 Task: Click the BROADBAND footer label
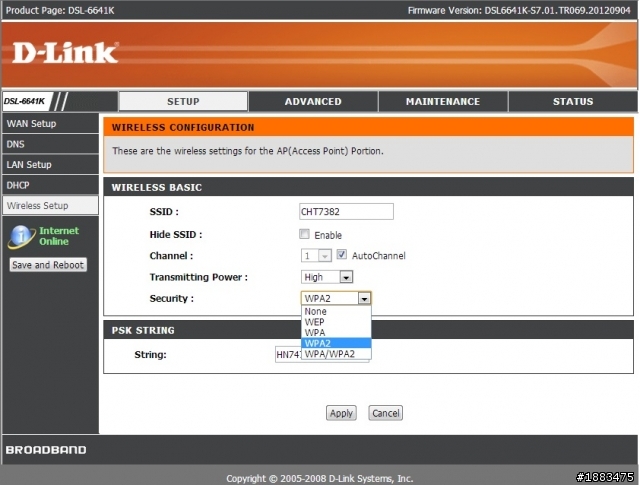(x=46, y=450)
